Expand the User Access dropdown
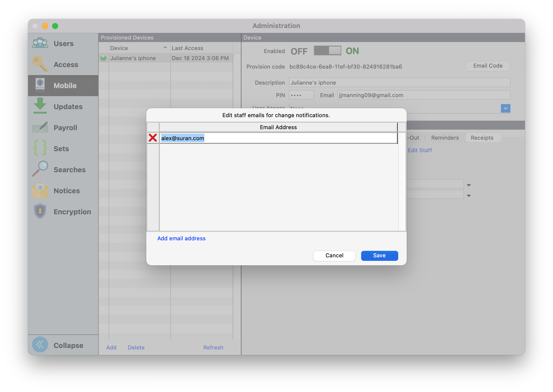The width and height of the screenshot is (553, 392). pyautogui.click(x=505, y=108)
